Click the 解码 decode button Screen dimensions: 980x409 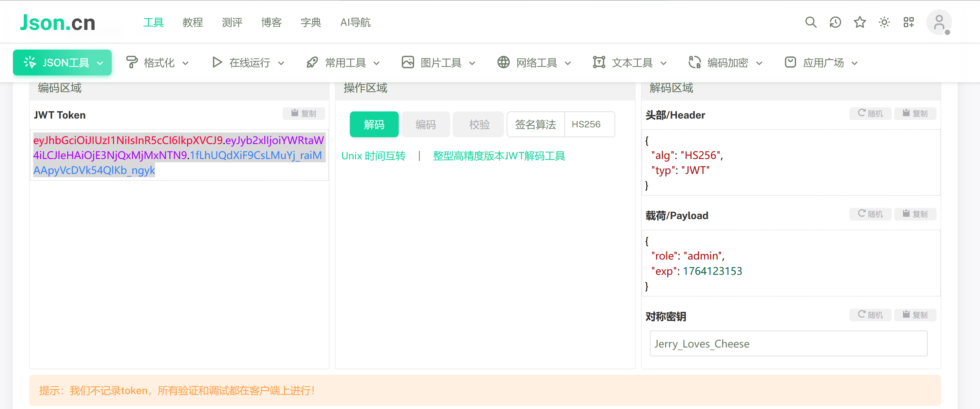(374, 125)
